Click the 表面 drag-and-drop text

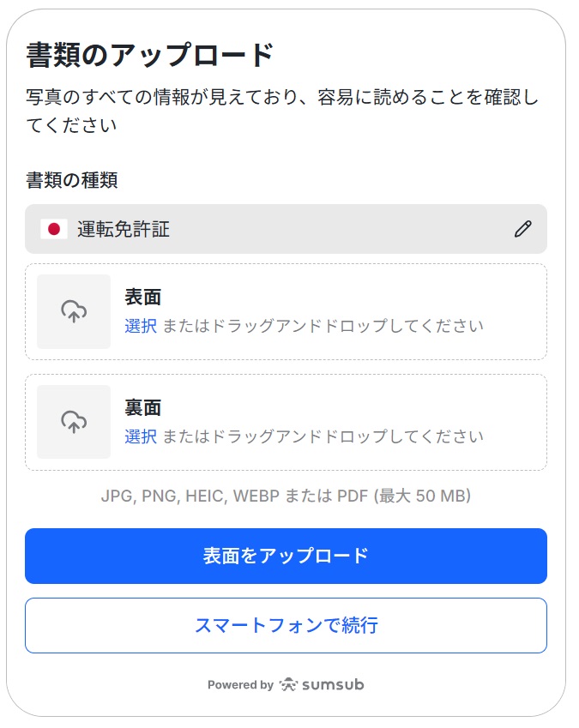coord(323,326)
